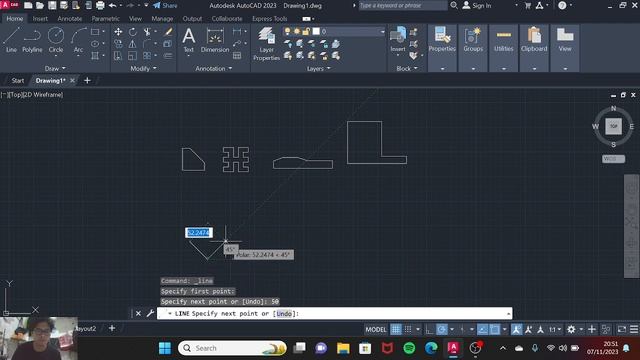This screenshot has width=640, height=360.
Task: Select the Circle tool
Action: pos(56,40)
